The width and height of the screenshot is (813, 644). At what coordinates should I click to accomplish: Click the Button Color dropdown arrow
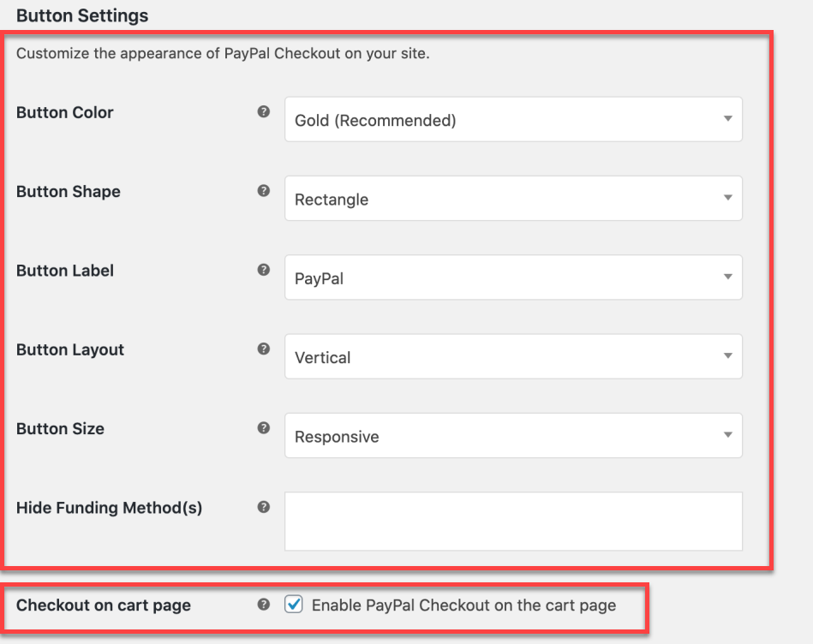(728, 119)
